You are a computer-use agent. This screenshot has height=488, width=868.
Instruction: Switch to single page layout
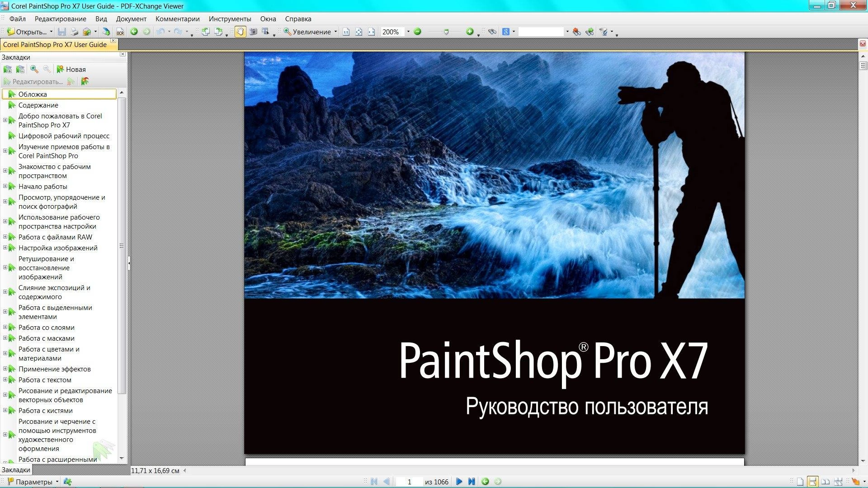point(800,482)
